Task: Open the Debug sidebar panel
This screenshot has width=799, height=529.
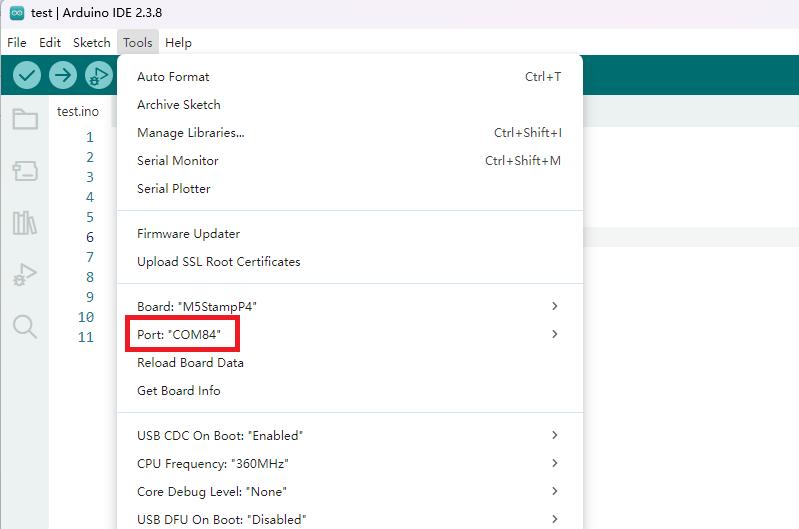Action: 25,275
